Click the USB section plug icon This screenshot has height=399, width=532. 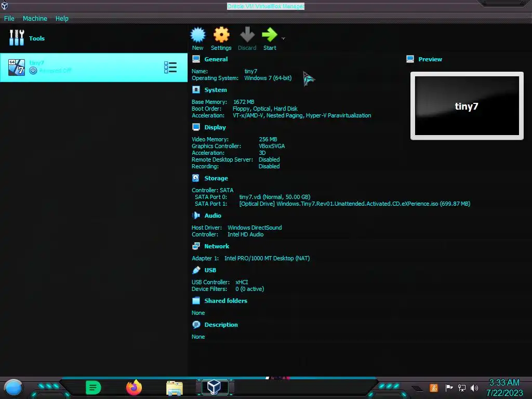pos(196,270)
